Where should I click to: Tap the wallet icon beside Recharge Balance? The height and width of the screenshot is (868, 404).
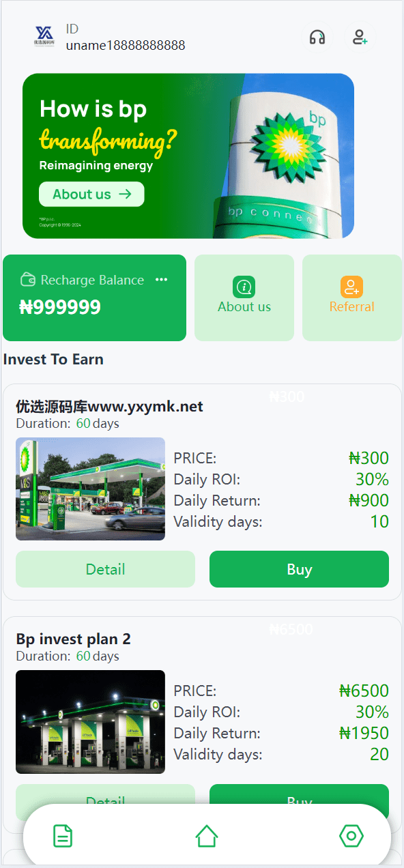click(x=28, y=280)
